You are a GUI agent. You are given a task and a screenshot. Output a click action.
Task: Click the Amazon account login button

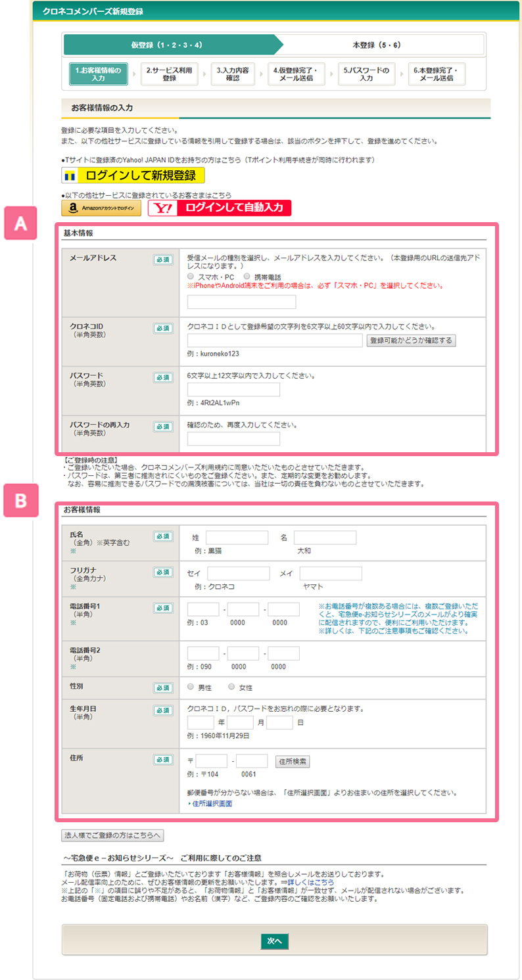click(101, 208)
